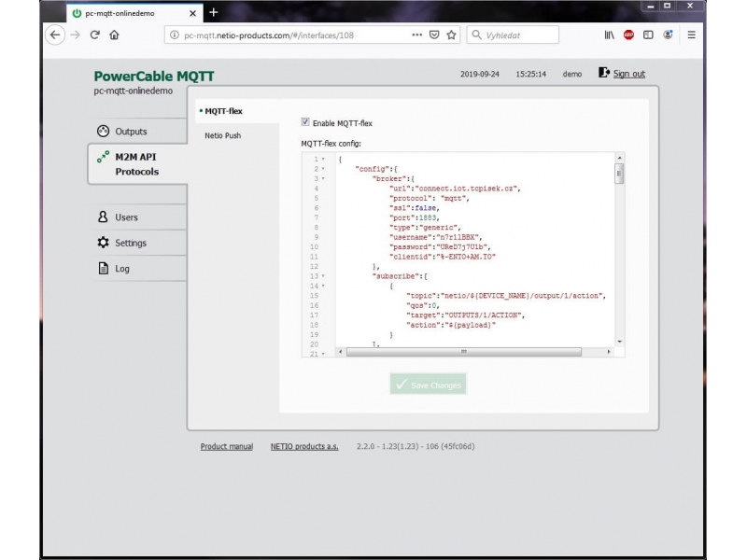Image resolution: width=747 pixels, height=560 pixels.
Task: Click the Outputs sidebar icon
Action: (103, 131)
